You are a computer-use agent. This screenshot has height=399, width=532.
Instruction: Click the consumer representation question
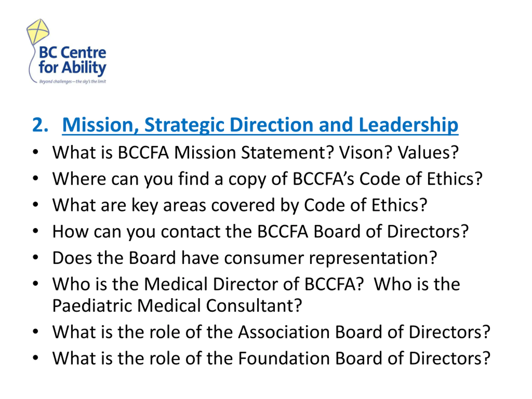coord(245,258)
